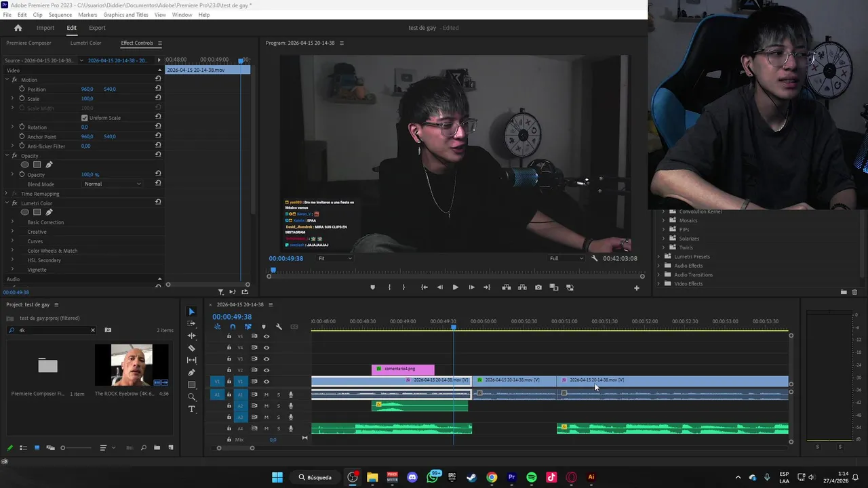Click Mark In button
The height and width of the screenshot is (488, 868).
click(389, 287)
